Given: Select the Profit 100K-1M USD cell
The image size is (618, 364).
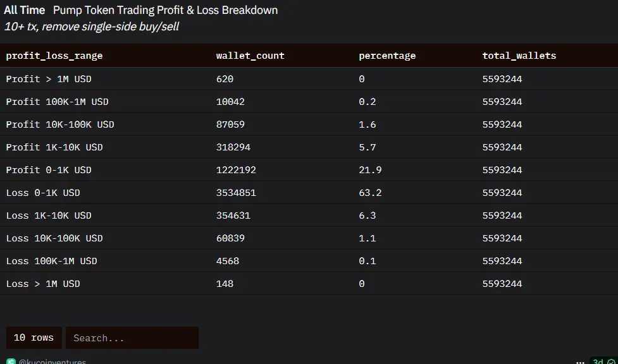Looking at the screenshot, I should click(x=57, y=102).
